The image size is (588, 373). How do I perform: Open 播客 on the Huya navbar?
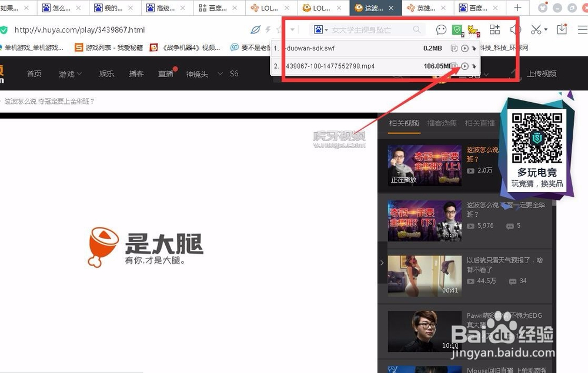pos(136,74)
